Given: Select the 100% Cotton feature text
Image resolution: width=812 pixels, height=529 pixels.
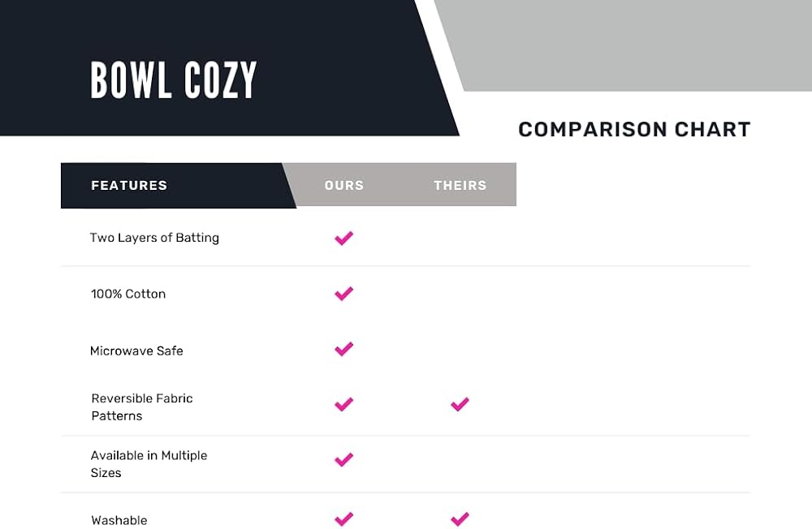Looking at the screenshot, I should [x=128, y=294].
